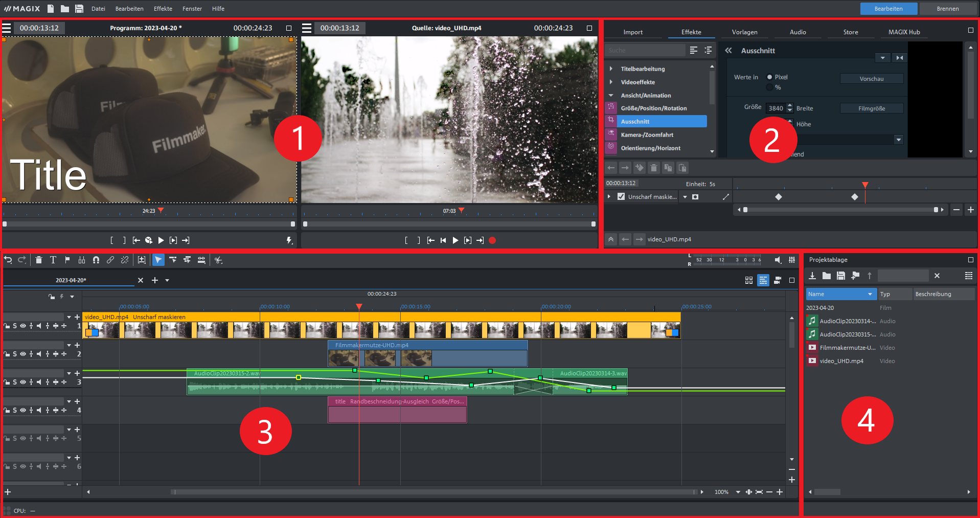Set a marker with the flag icon

[x=67, y=260]
